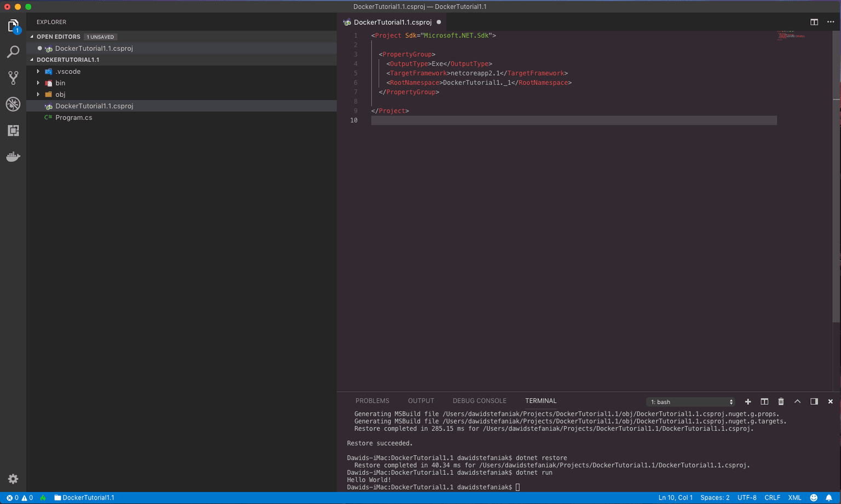Open the Explorer view in activity bar
841x504 pixels.
pyautogui.click(x=13, y=26)
